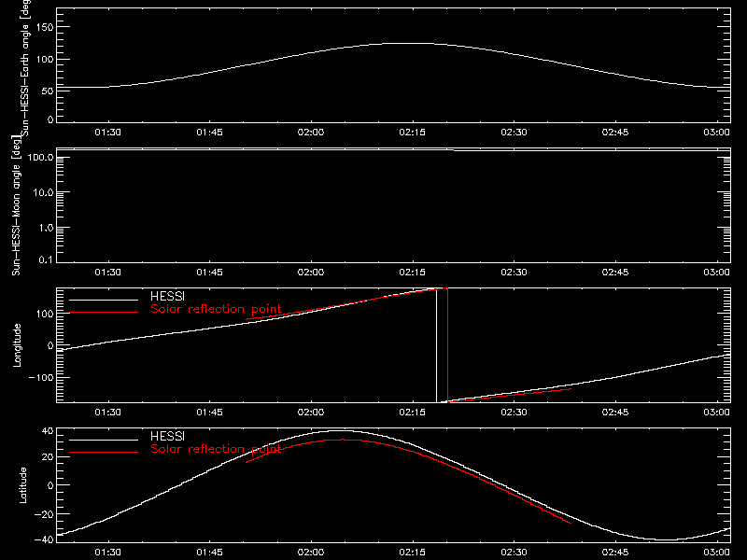This screenshot has height=560, width=747.
Task: Click the 01:30 time label under Earth angle plot
Action: 107,132
